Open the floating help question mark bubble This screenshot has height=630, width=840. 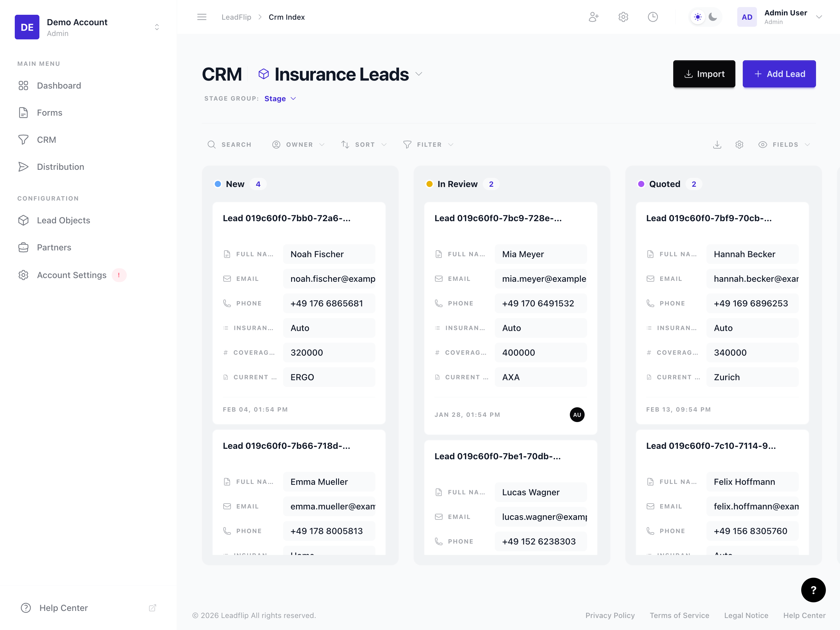[814, 590]
